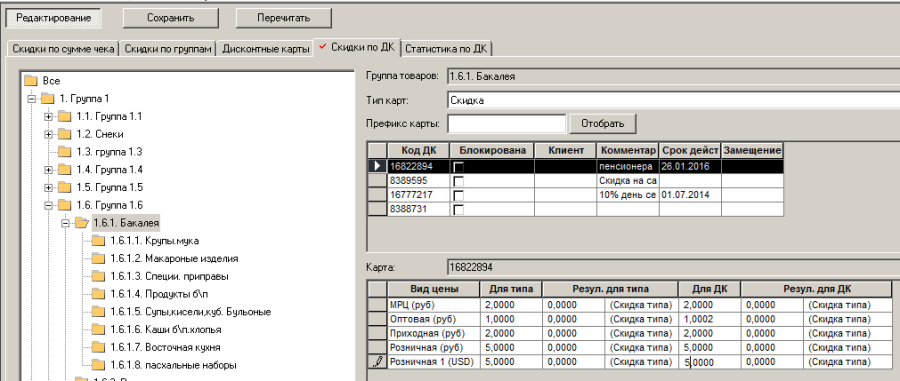900x381 pixels.
Task: Select the Скидки по ДК tab
Action: click(358, 48)
